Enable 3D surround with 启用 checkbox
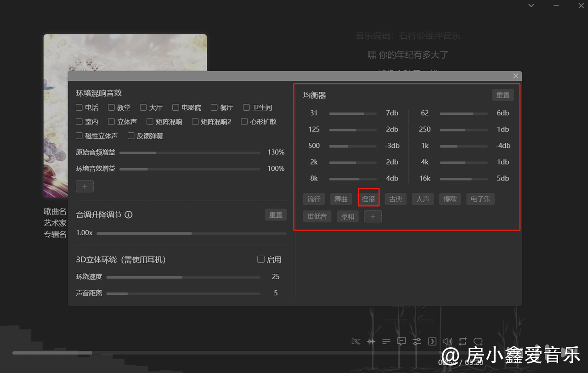This screenshot has height=373, width=588. click(x=261, y=260)
